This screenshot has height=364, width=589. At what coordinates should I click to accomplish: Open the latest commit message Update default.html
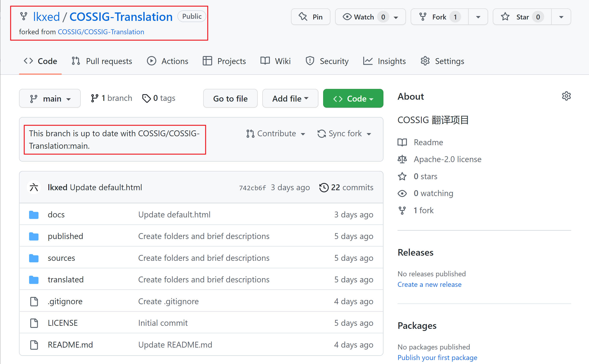(106, 187)
